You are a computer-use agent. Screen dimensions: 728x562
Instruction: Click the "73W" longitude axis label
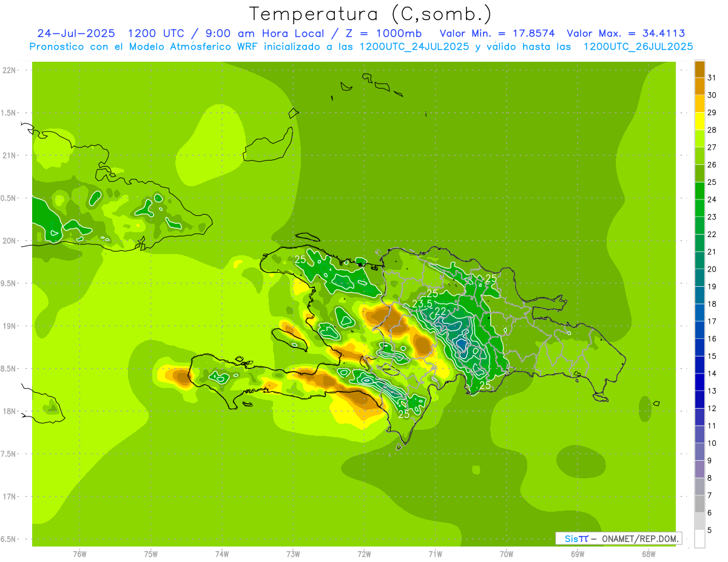tap(293, 554)
